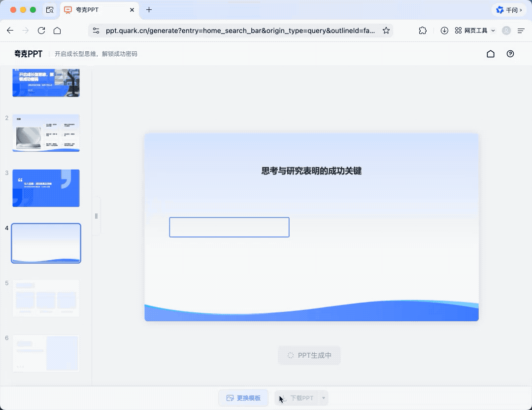Click the 下载PPT button
Image resolution: width=532 pixels, height=410 pixels.
pos(298,398)
